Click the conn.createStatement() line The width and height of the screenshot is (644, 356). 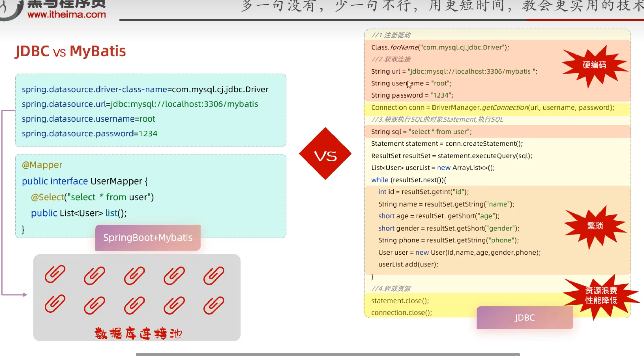click(x=447, y=144)
